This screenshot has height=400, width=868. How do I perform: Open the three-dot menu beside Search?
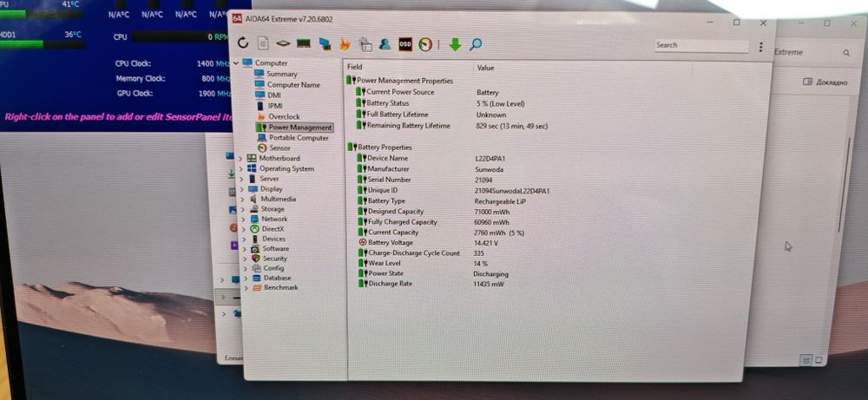761,47
